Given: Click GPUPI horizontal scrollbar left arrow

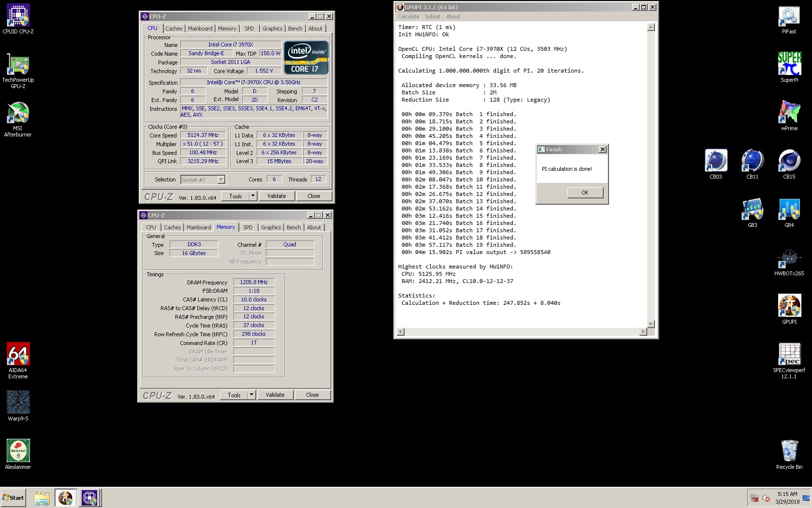Looking at the screenshot, I should [x=400, y=331].
